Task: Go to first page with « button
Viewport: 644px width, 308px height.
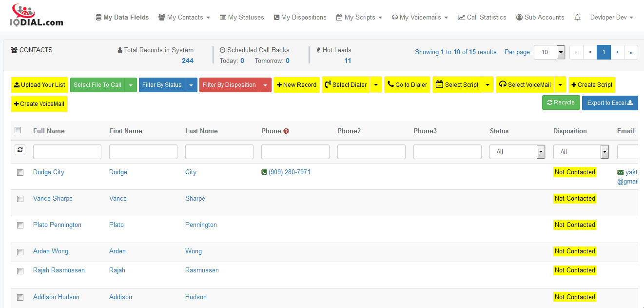Action: pyautogui.click(x=576, y=52)
